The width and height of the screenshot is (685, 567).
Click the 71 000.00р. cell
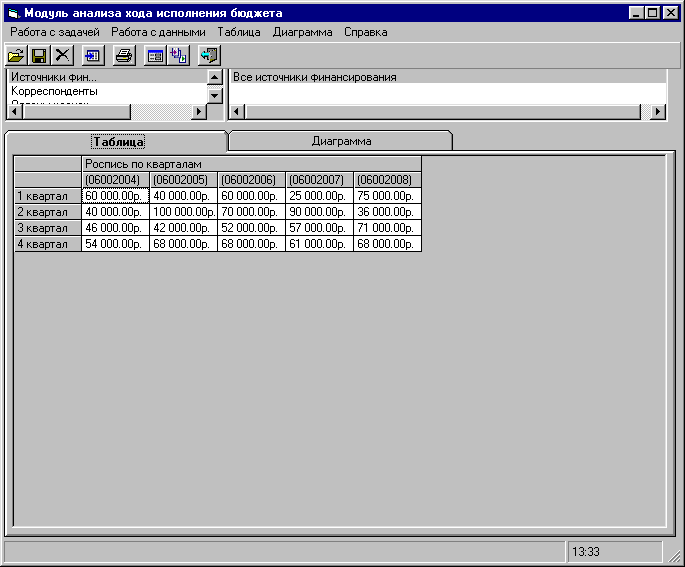pyautogui.click(x=387, y=228)
